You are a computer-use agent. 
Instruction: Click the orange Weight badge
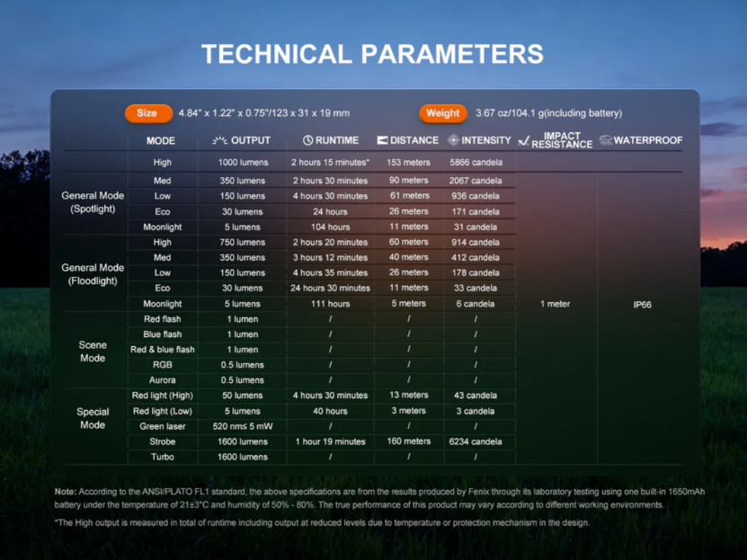tap(442, 113)
